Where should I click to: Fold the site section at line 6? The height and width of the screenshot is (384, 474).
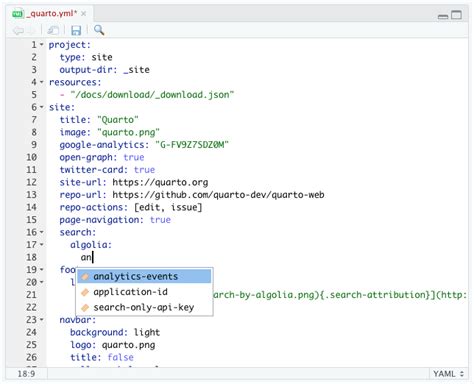coord(42,107)
